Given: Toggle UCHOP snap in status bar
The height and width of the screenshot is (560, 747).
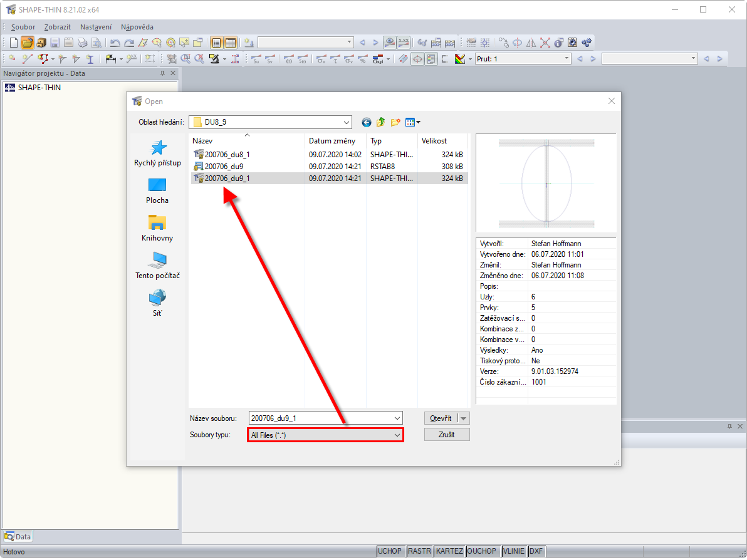Looking at the screenshot, I should [x=390, y=551].
